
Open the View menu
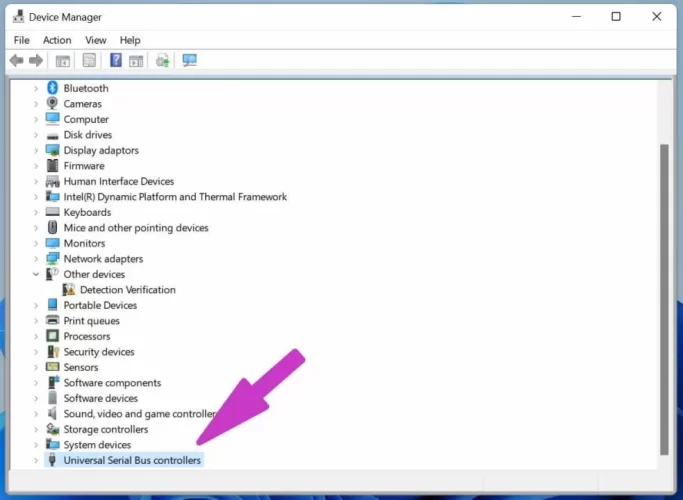click(x=96, y=40)
